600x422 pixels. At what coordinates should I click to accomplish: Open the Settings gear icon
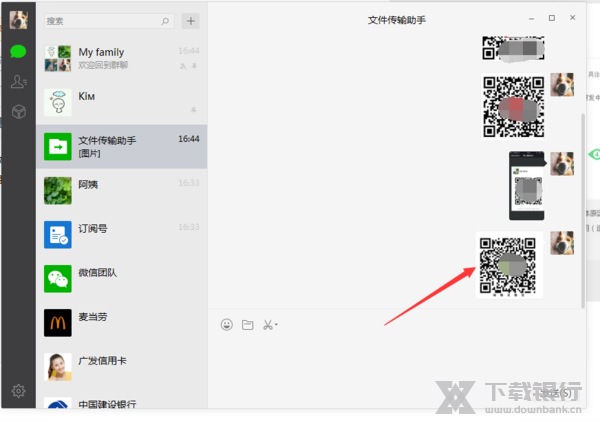point(18,391)
